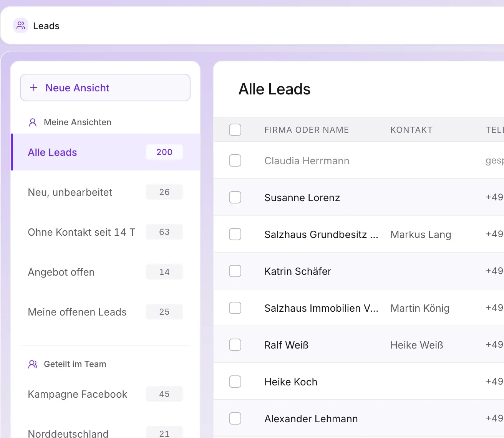This screenshot has width=504, height=438.
Task: Click the Alle Leads page heading
Action: click(x=274, y=89)
